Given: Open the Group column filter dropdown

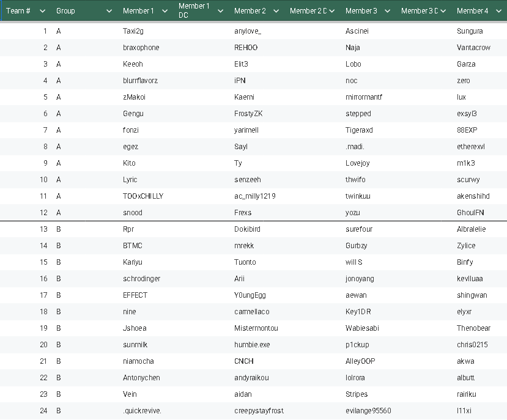Looking at the screenshot, I should click(x=109, y=11).
